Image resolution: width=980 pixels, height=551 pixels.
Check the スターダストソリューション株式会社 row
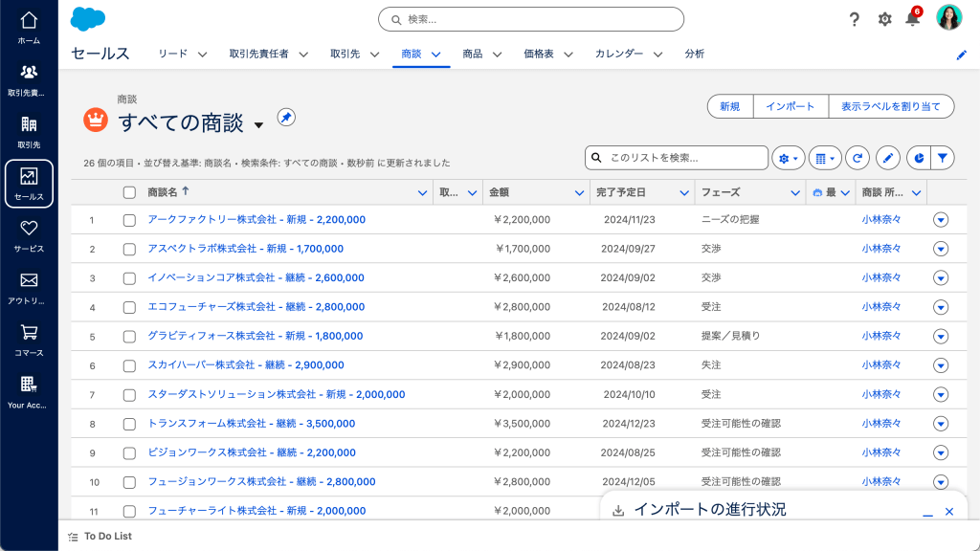[129, 395]
